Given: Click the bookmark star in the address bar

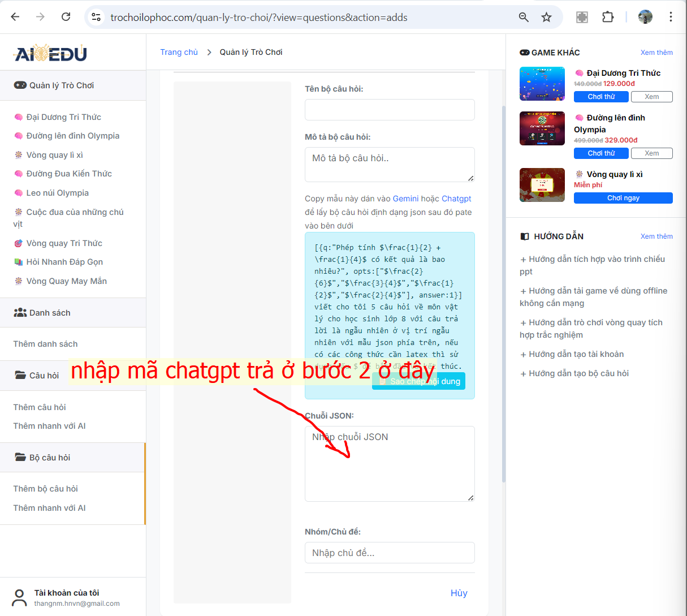Looking at the screenshot, I should (x=546, y=17).
